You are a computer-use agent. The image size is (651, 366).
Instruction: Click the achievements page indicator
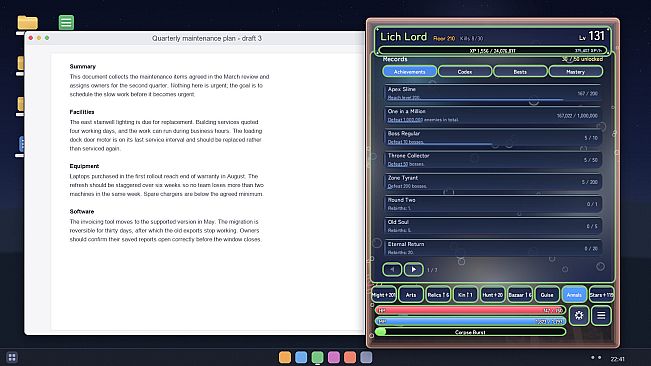click(x=432, y=270)
